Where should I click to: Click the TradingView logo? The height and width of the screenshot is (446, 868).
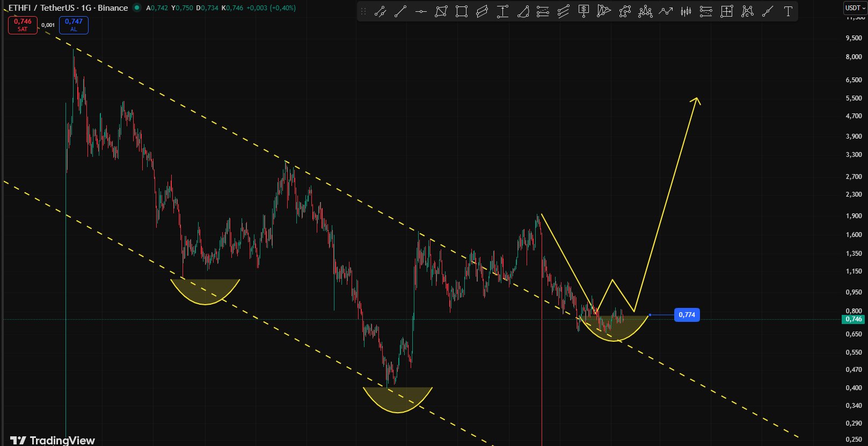coord(53,440)
